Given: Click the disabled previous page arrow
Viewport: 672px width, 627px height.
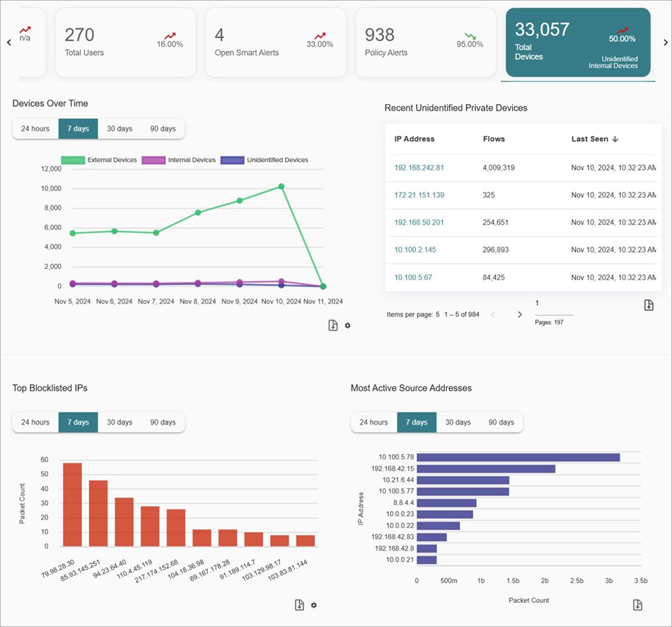Looking at the screenshot, I should [x=493, y=314].
